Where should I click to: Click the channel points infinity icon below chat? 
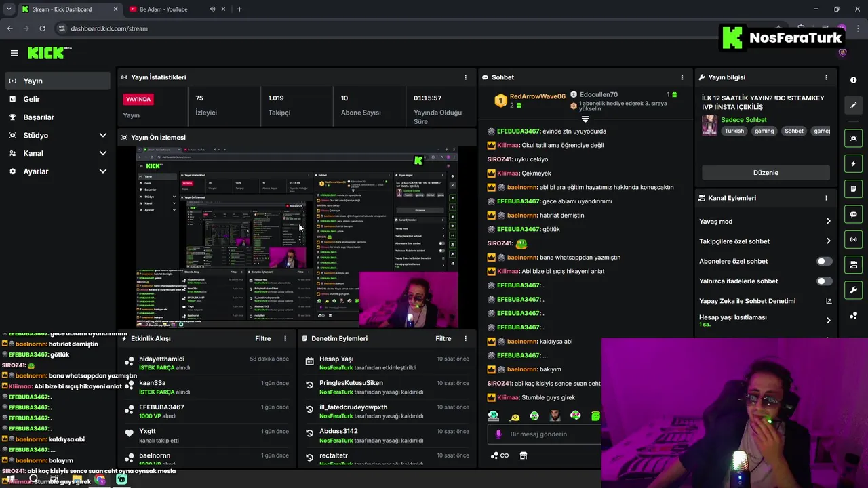click(500, 455)
